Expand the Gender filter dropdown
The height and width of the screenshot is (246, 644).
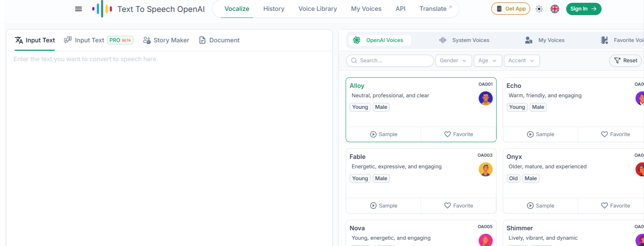click(x=454, y=61)
